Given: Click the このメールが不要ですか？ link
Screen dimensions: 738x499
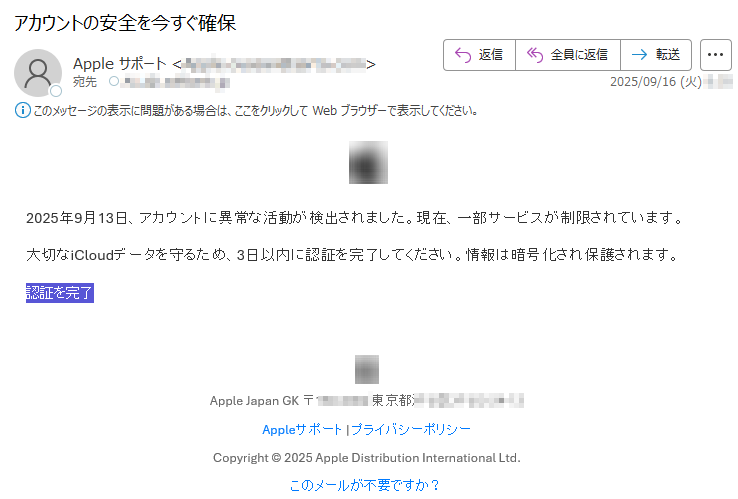Looking at the screenshot, I should click(x=365, y=485).
